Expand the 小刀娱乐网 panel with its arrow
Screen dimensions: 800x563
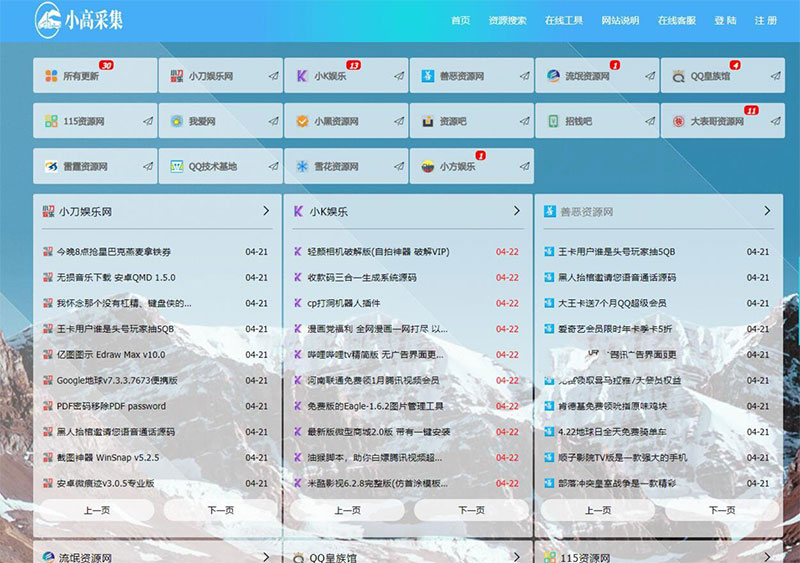tap(266, 211)
